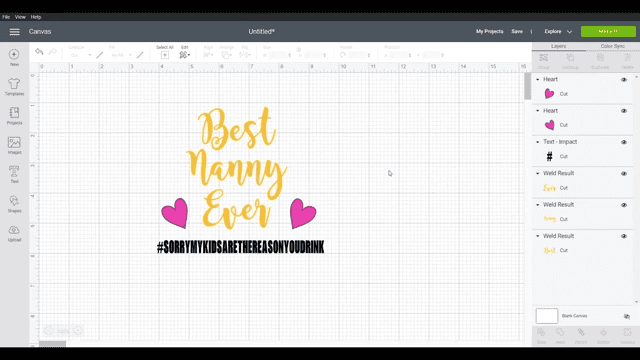Click the New project icon

tap(14, 54)
